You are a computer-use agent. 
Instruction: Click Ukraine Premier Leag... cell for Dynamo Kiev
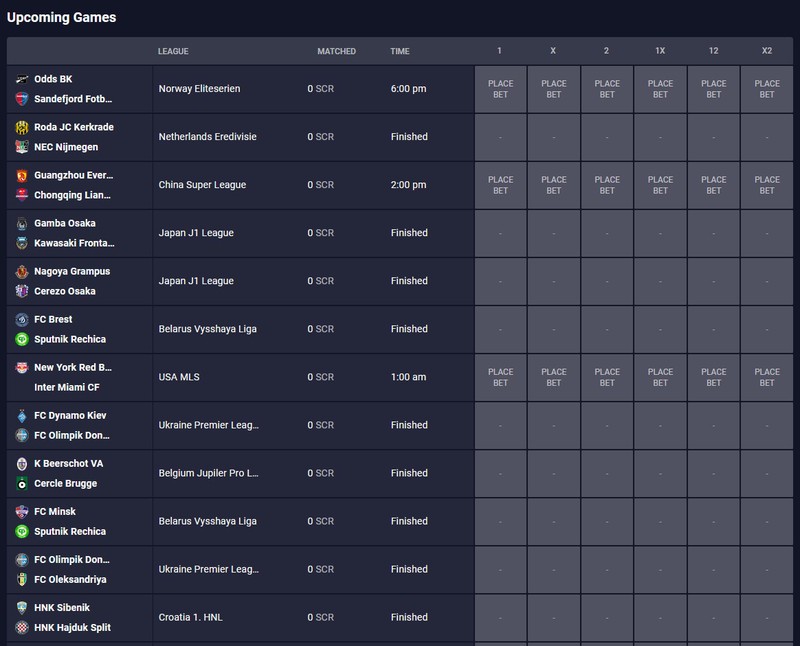pyautogui.click(x=209, y=425)
